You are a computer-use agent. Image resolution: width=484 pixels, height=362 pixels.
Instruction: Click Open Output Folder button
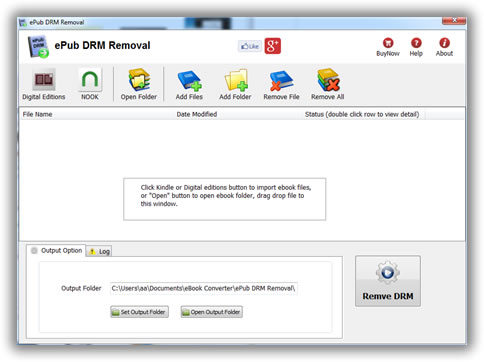pos(212,312)
